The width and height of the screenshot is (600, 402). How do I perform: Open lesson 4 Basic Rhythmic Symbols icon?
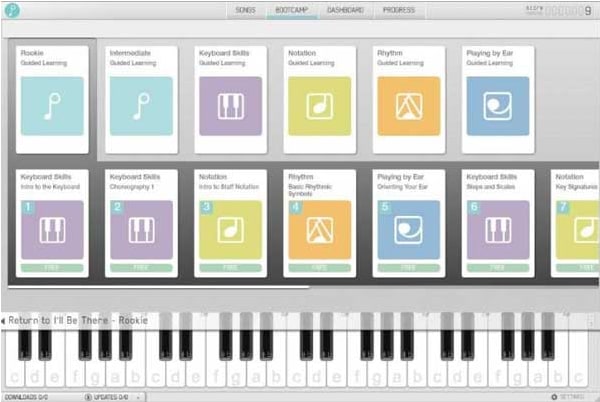(320, 230)
